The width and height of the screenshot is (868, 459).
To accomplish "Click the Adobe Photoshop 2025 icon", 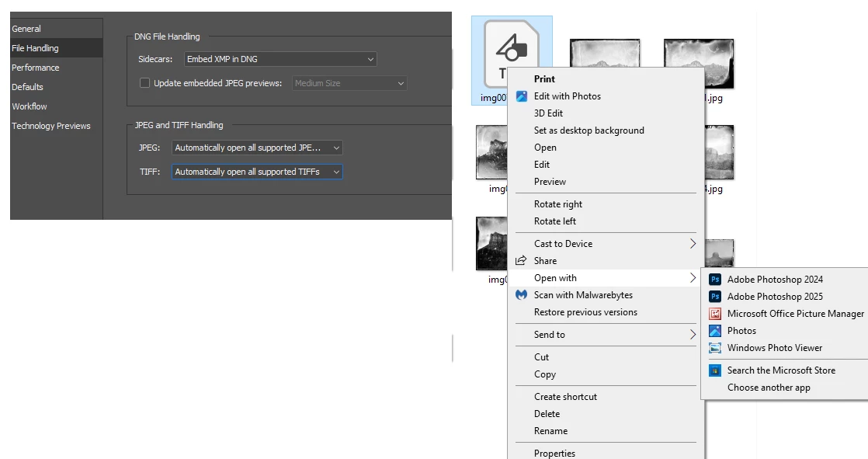I will (715, 297).
